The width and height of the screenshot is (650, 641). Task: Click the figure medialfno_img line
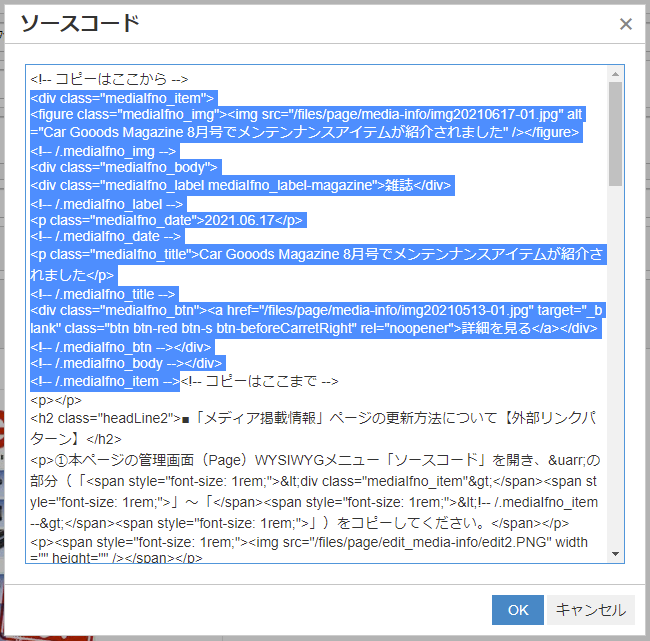coord(200,115)
